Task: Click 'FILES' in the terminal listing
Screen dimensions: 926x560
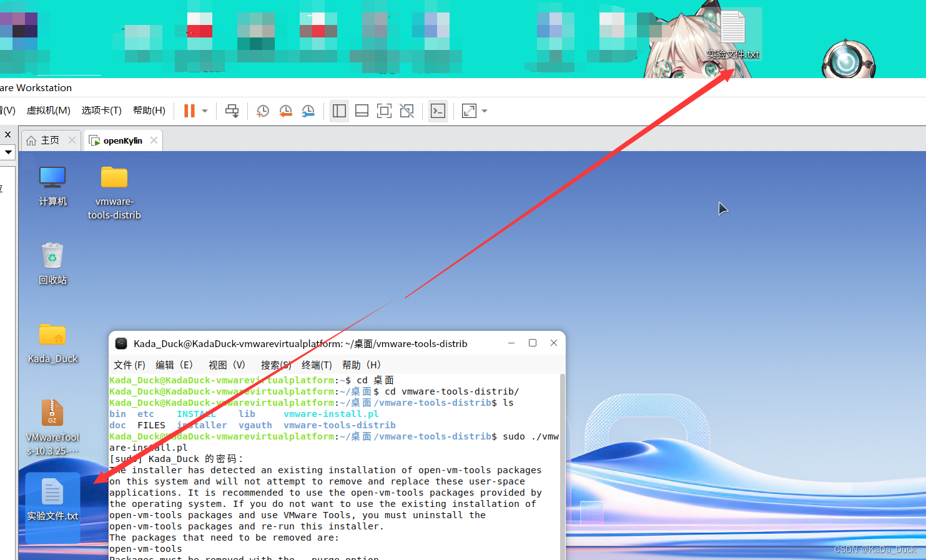Action: [151, 425]
